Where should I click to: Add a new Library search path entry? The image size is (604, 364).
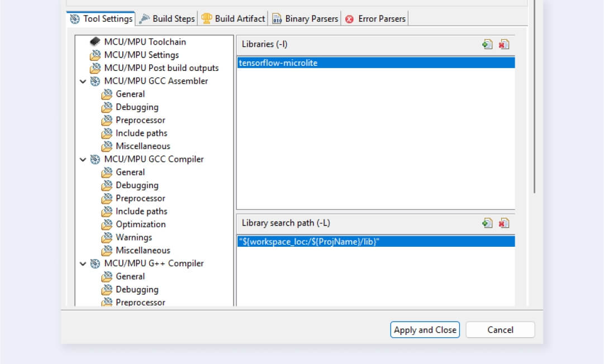[487, 223]
